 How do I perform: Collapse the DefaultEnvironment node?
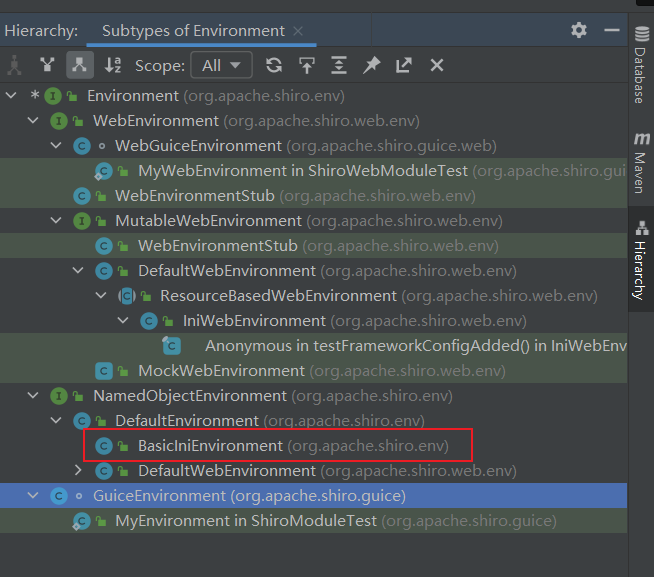[x=56, y=420]
